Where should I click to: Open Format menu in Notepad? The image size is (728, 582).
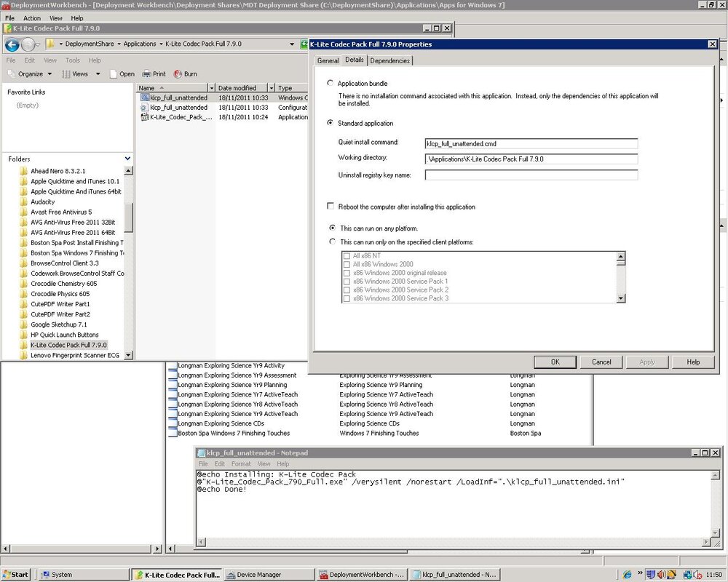tap(241, 463)
